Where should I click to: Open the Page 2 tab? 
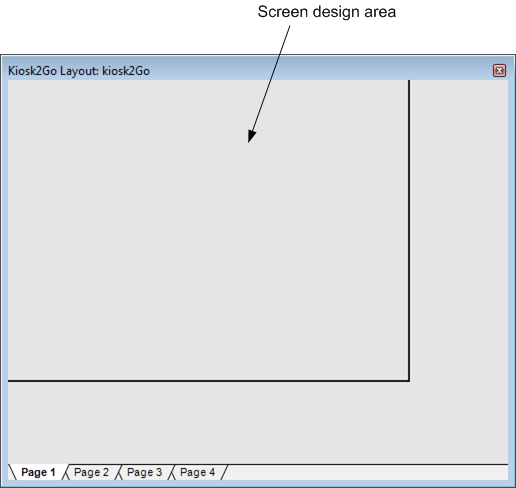point(91,472)
